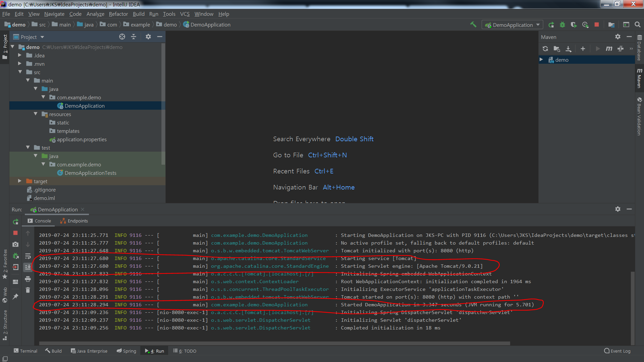Collapse the src folder

pos(20,72)
